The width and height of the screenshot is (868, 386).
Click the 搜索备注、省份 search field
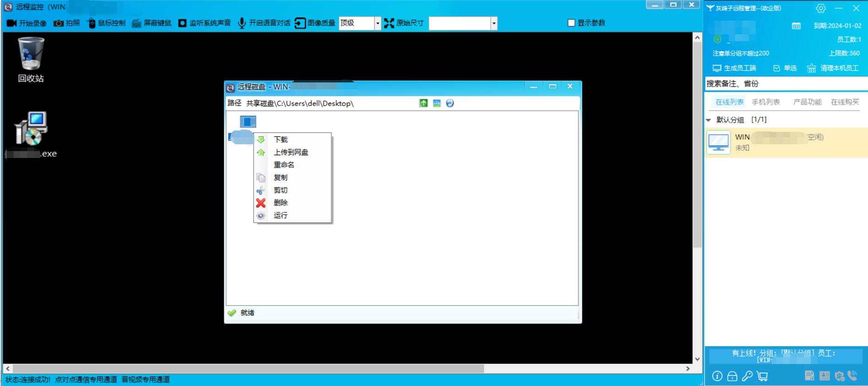pyautogui.click(x=785, y=84)
